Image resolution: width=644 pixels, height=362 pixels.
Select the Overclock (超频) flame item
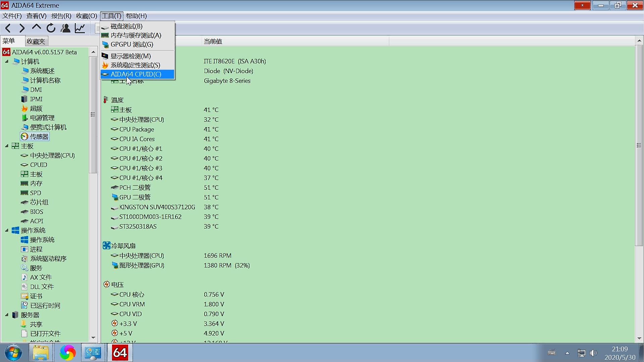(36, 109)
